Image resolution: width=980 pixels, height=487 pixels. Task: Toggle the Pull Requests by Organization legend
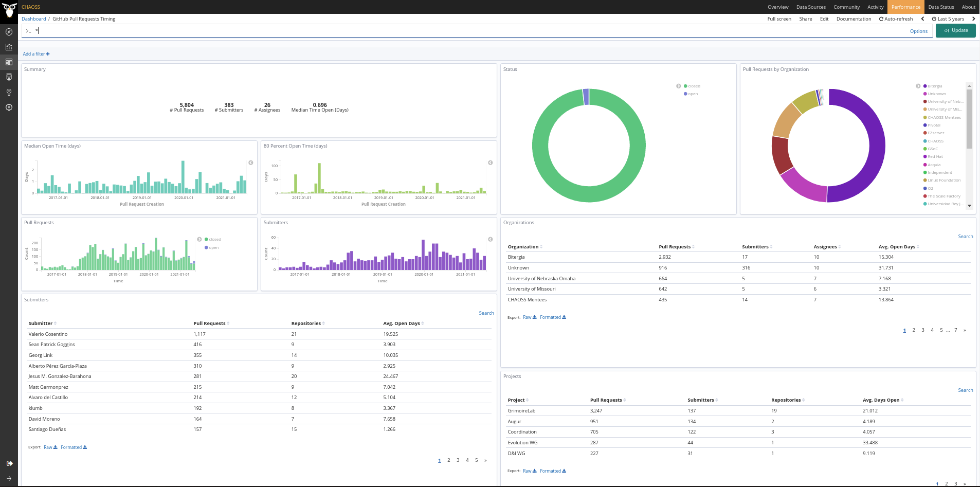918,86
